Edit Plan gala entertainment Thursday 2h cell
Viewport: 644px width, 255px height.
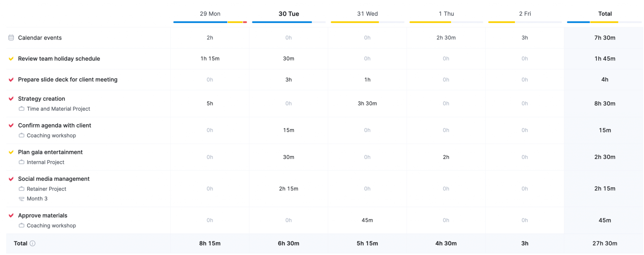[x=446, y=157]
